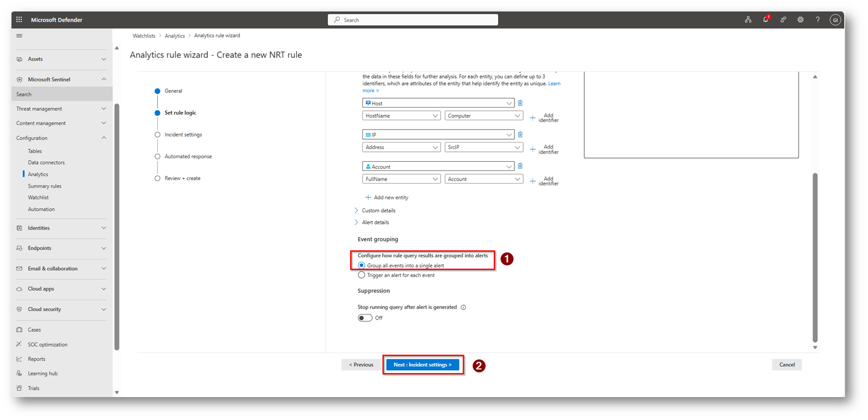Click Add identifier beside the Computer dropdown
The height and width of the screenshot is (420, 868).
[544, 118]
